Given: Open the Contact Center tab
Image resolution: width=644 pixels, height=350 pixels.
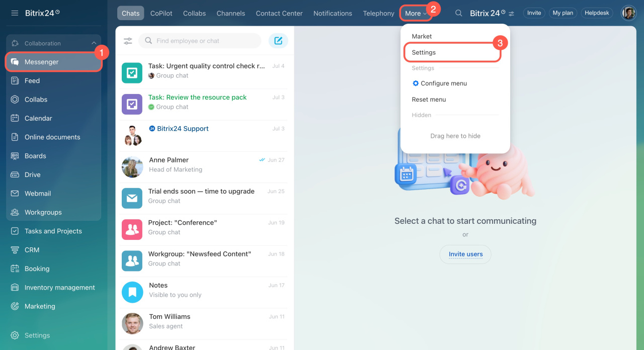Looking at the screenshot, I should (279, 13).
